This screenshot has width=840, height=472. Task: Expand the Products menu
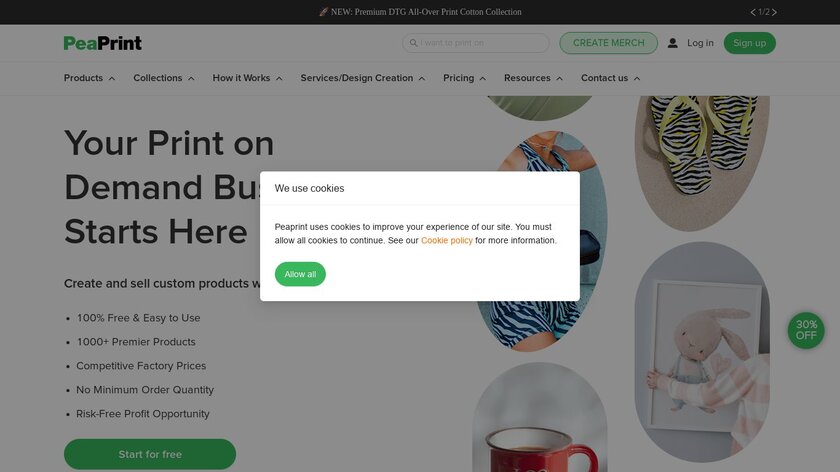[x=89, y=78]
